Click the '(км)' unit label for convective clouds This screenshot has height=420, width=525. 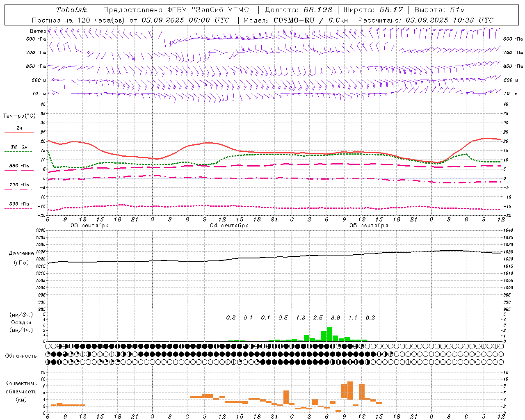click(21, 399)
